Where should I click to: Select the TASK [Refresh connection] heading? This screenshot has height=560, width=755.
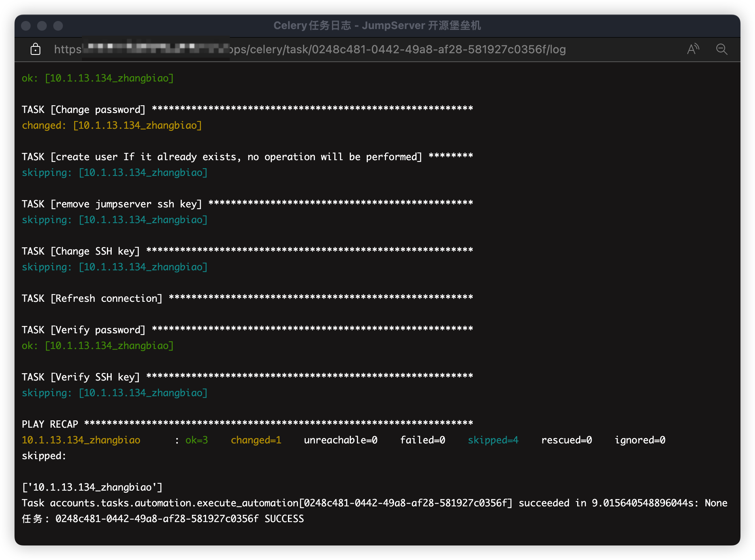click(92, 298)
